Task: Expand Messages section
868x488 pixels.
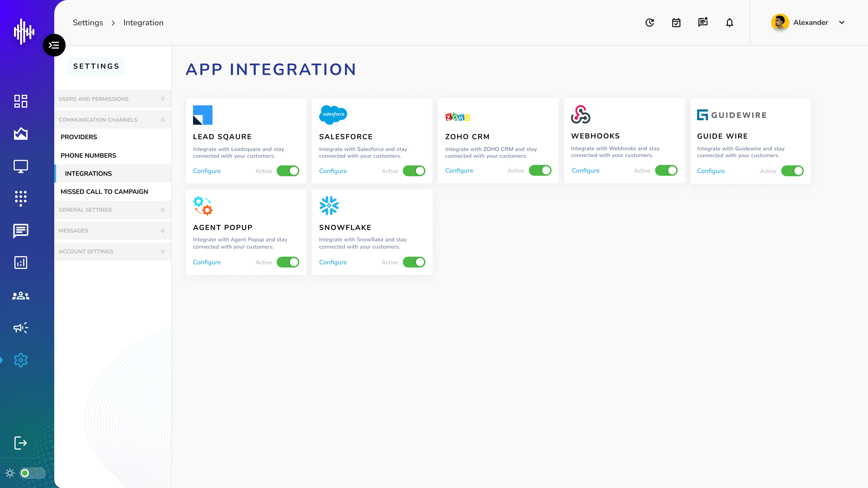Action: [x=113, y=231]
